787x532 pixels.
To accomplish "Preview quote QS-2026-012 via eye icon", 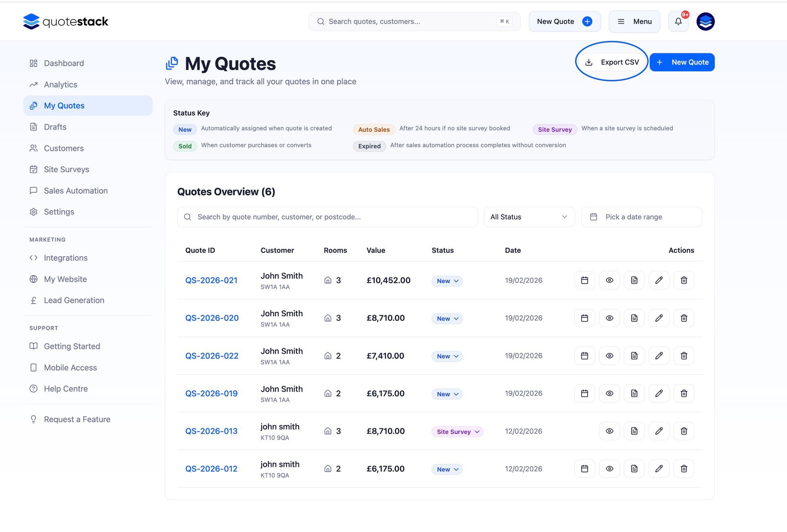I will [x=609, y=469].
